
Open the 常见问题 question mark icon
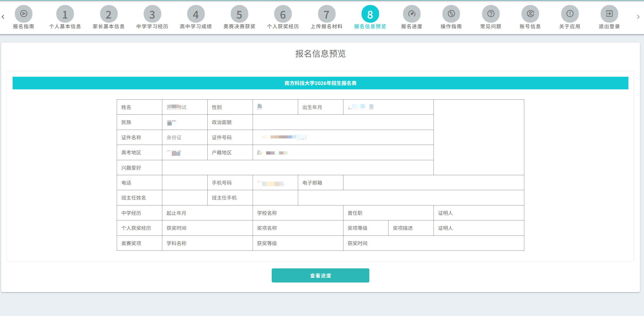click(x=490, y=14)
